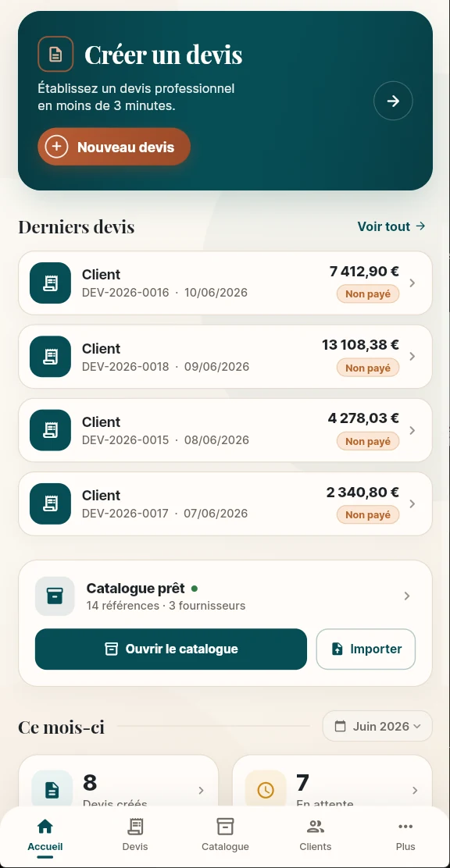The image size is (450, 868).
Task: Click the document icon beside Créer un devis
Action: tap(55, 55)
